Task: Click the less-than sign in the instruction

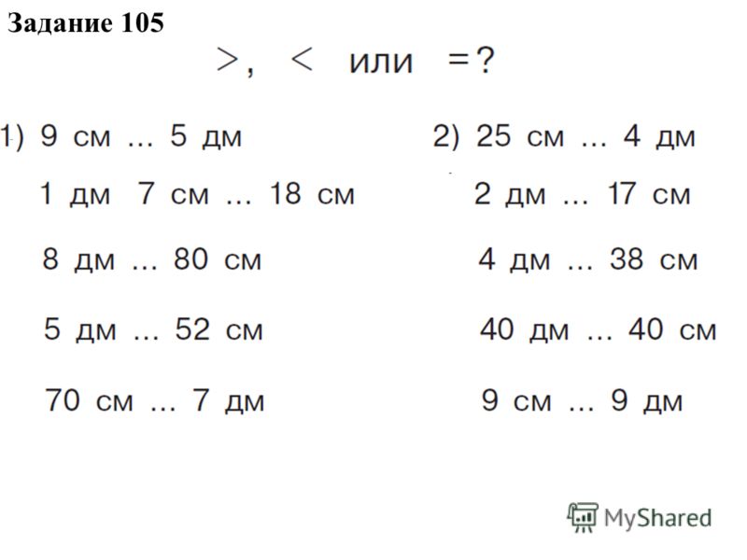Action: coord(302,61)
